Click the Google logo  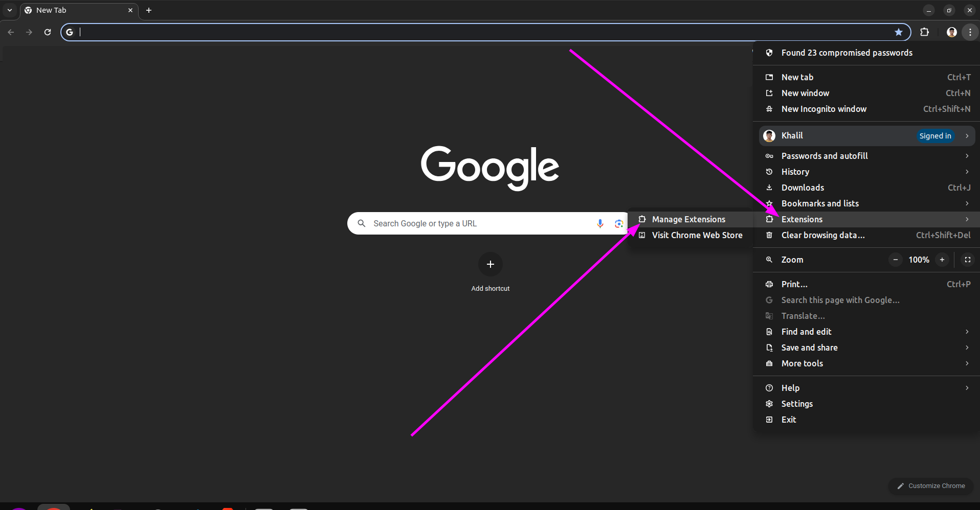coord(490,168)
